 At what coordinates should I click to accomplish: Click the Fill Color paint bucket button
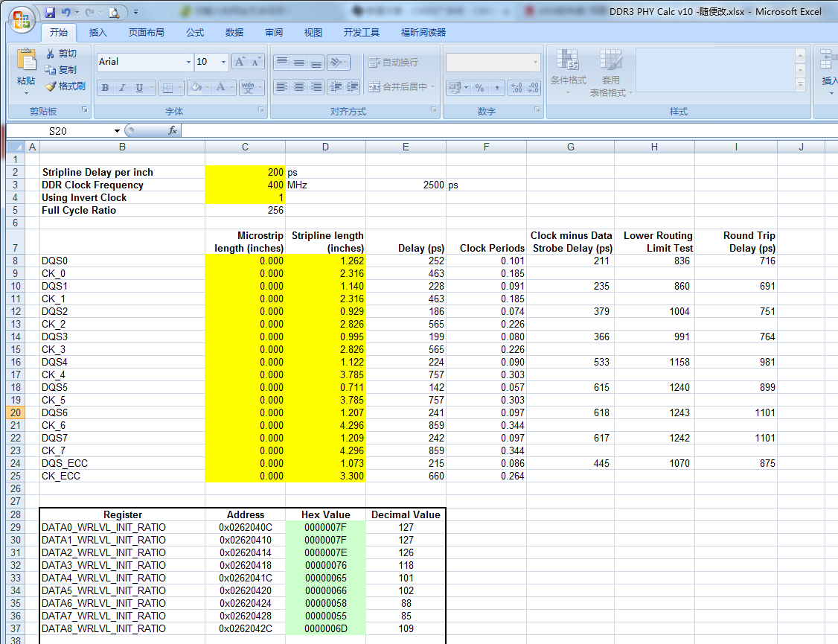(x=196, y=88)
